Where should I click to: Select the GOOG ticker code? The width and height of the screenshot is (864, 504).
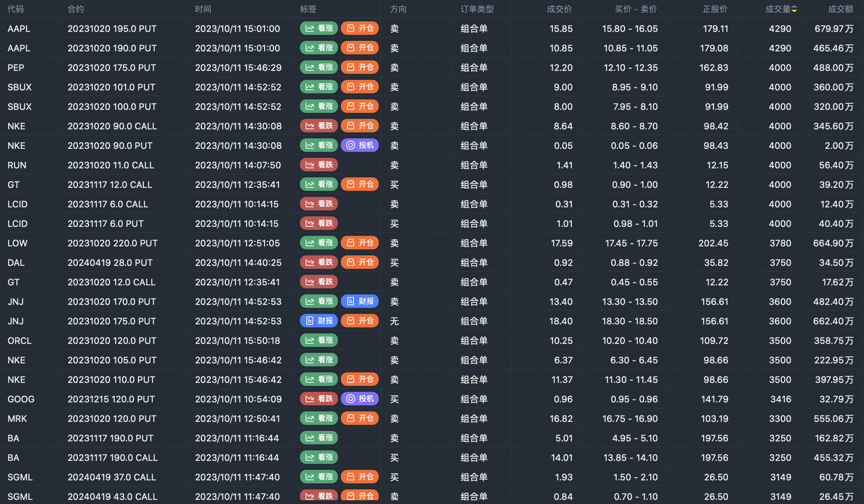(x=21, y=399)
